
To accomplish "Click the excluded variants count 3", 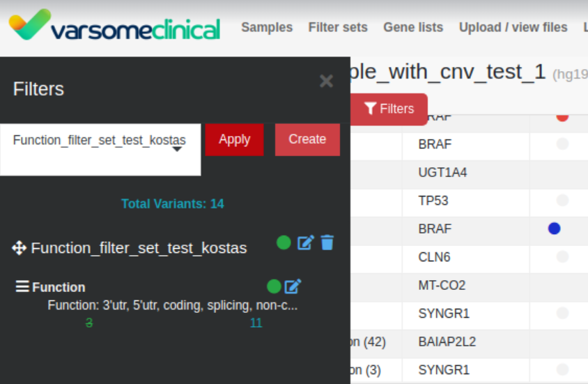I will click(89, 323).
